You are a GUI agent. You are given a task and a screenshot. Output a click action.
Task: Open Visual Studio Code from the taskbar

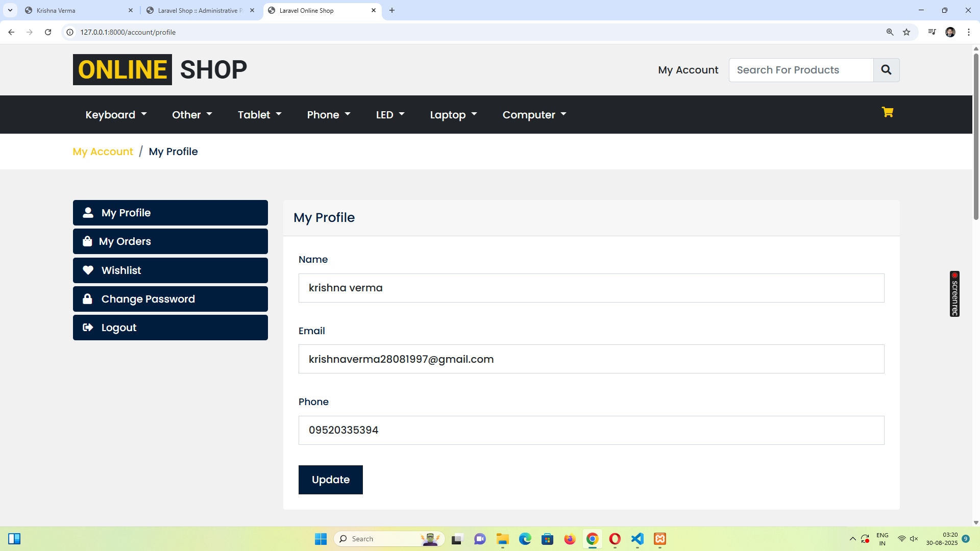[x=638, y=539]
